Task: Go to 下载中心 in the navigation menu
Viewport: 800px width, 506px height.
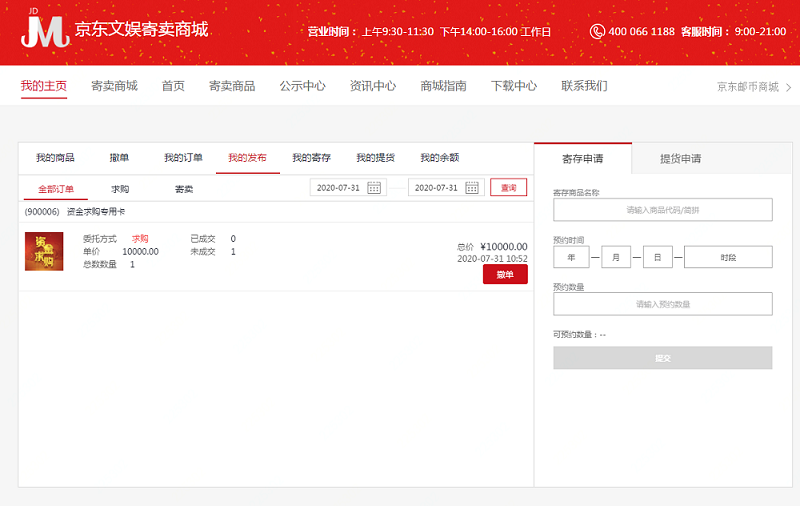Action: 513,86
